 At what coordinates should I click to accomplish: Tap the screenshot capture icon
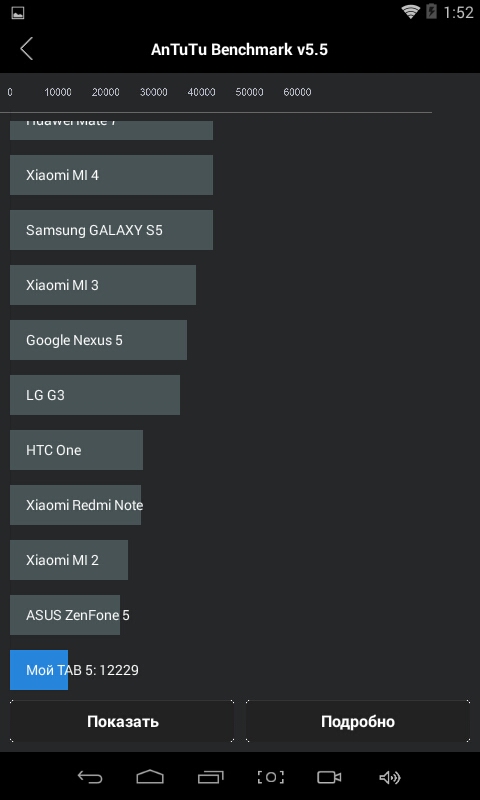[x=271, y=777]
